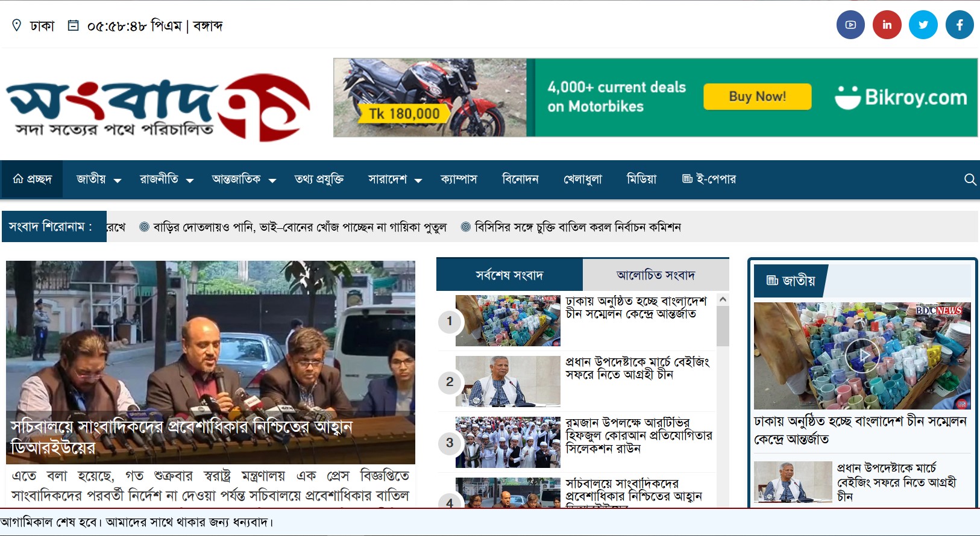Select the সর্বশেষ সংবাদ tab
This screenshot has width=980, height=536.
pos(509,275)
